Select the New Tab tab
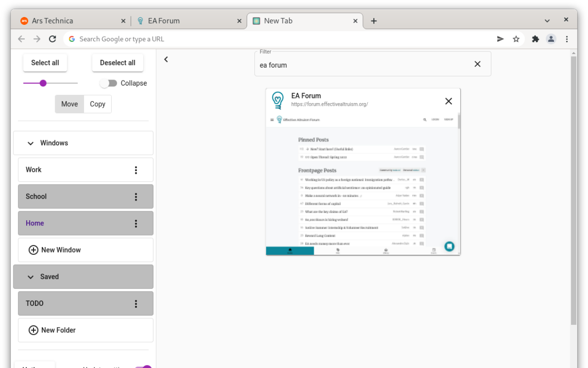588x368 pixels. pyautogui.click(x=305, y=21)
